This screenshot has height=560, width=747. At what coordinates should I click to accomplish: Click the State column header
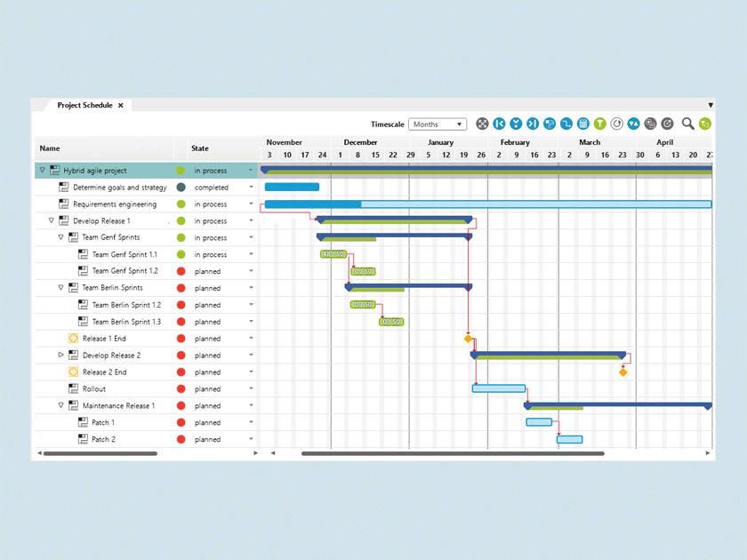coord(200,148)
